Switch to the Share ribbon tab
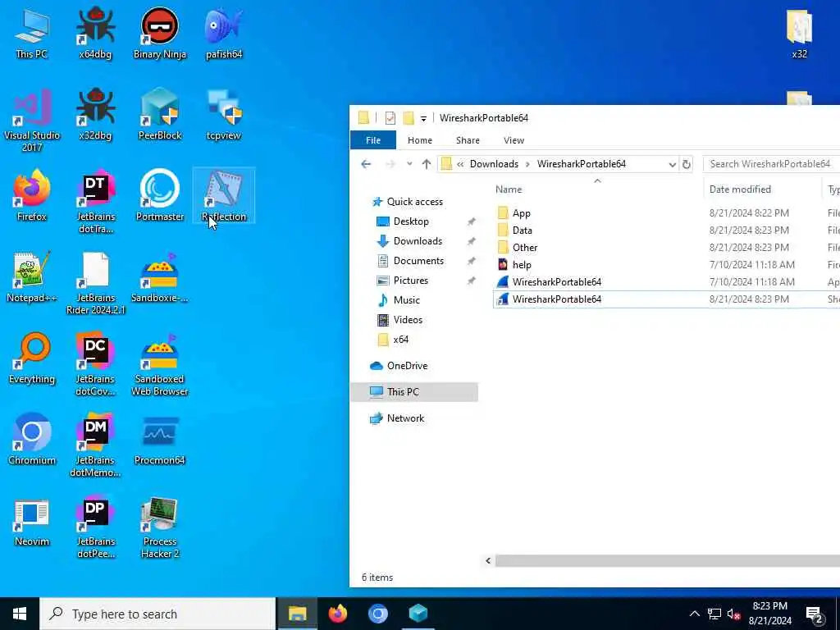The image size is (840, 630). coord(468,140)
